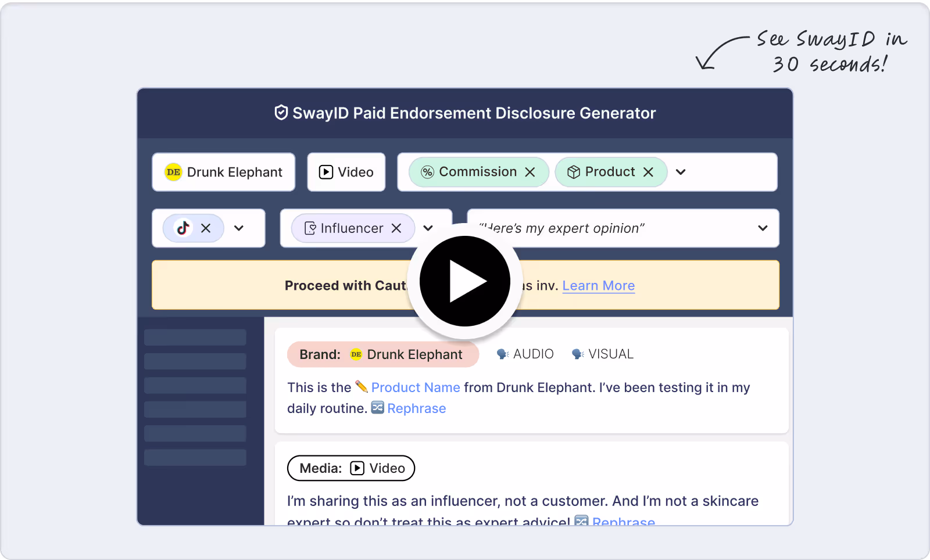Remove the Product tag
930x560 pixels.
649,172
